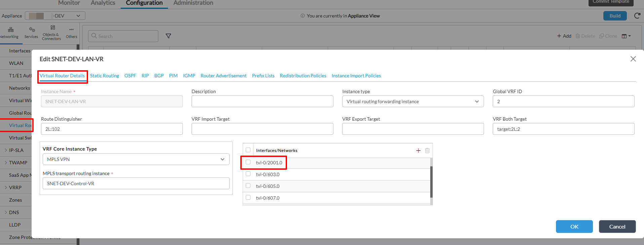Toggle the select-all Interfaces/Networks checkbox
The image size is (644, 245).
(x=248, y=150)
